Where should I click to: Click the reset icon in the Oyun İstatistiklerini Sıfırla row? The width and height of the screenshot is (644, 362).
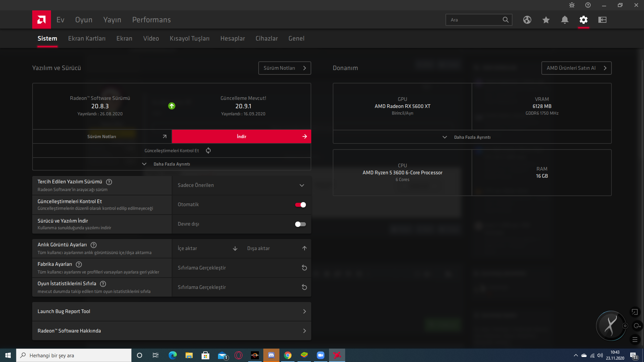coord(304,287)
